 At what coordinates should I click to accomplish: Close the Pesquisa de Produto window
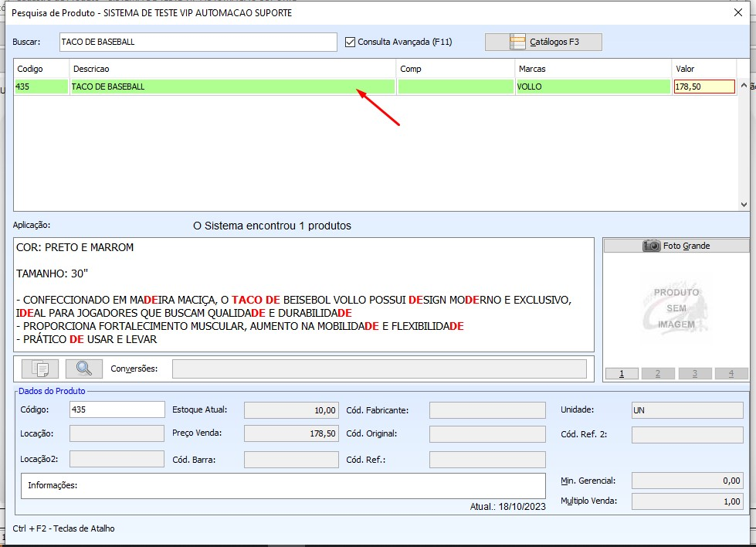click(738, 12)
